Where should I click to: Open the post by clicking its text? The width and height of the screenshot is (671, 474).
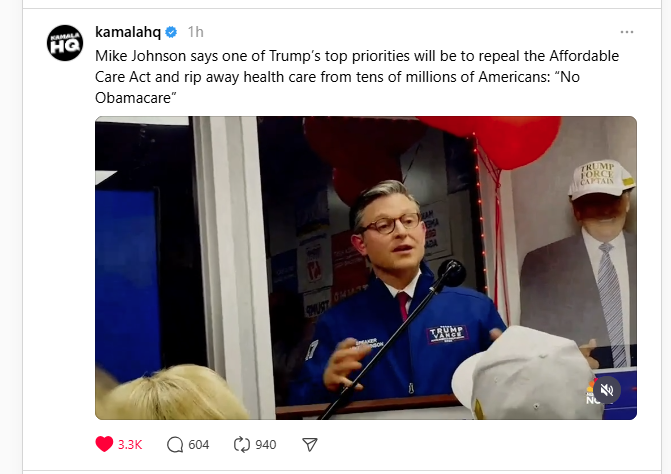click(357, 77)
